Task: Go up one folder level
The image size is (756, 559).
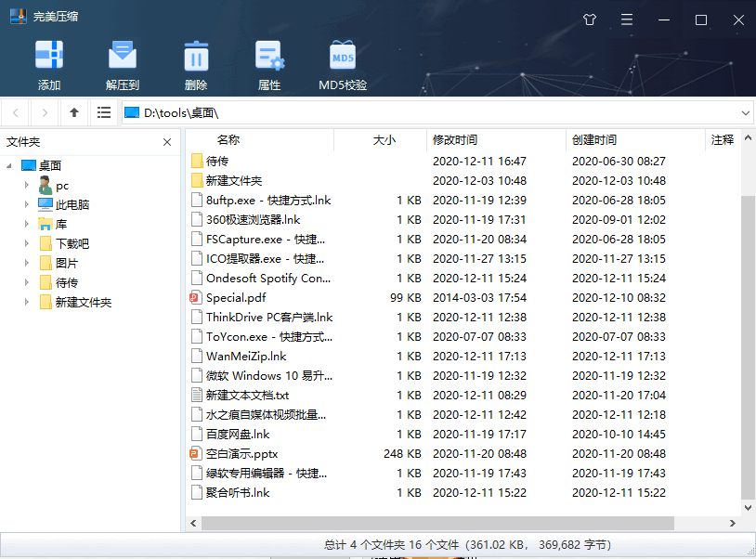Action: pos(73,112)
